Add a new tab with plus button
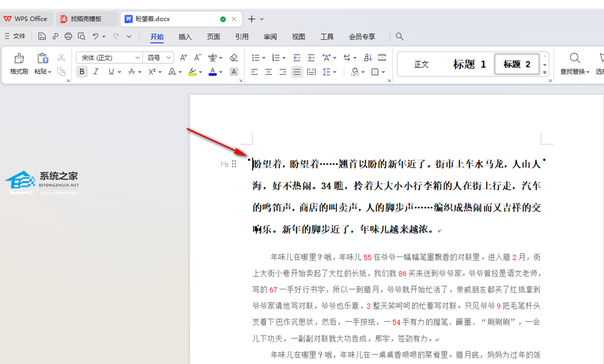 [252, 19]
